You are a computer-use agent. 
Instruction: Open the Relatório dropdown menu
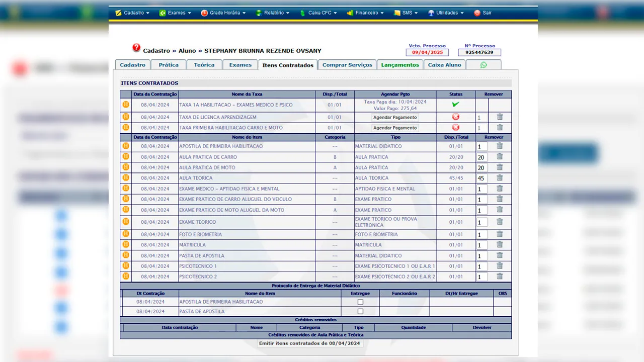click(x=273, y=13)
